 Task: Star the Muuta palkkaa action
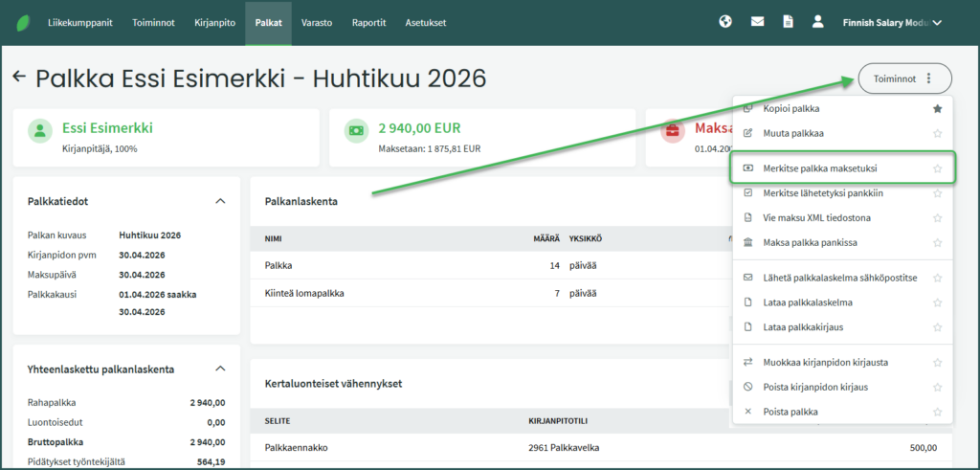pyautogui.click(x=937, y=133)
